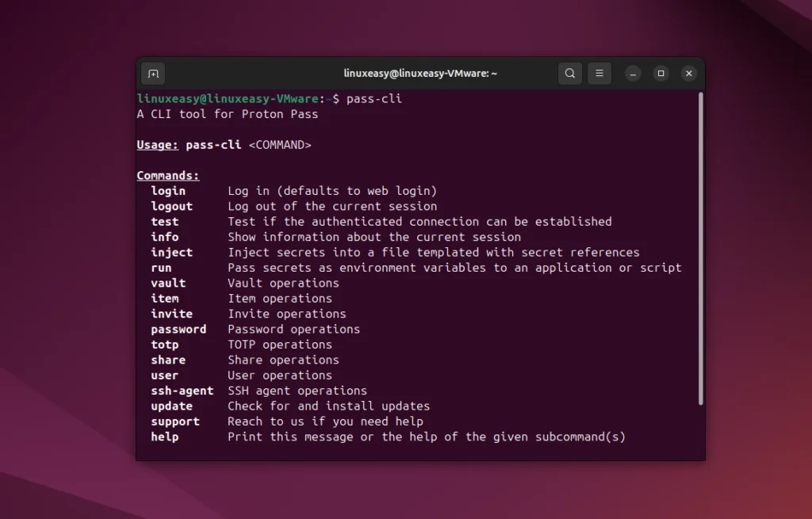The image size is (812, 519).
Task: Maximize the terminal window
Action: point(661,73)
